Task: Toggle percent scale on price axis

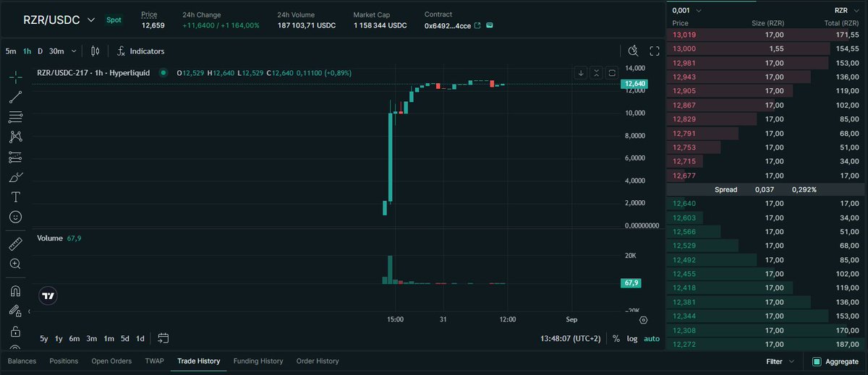Action: pyautogui.click(x=616, y=338)
